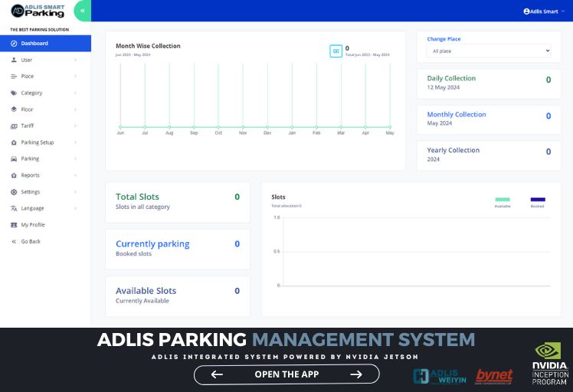Expand the Place submenu chevron

tap(75, 77)
